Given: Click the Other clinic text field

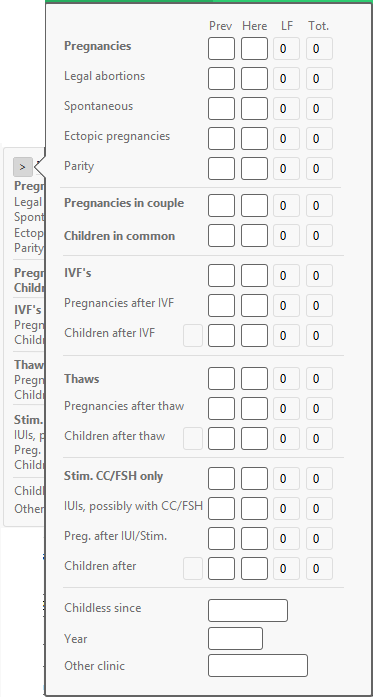Looking at the screenshot, I should pos(258,665).
